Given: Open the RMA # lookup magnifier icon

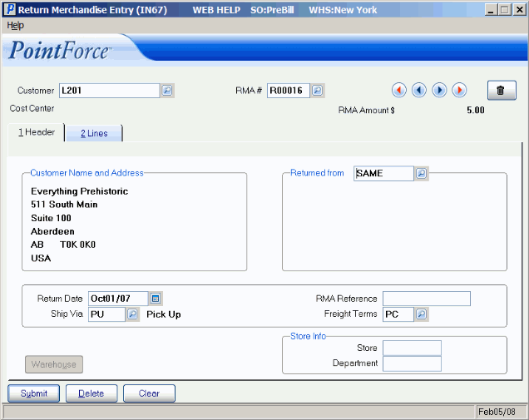Looking at the screenshot, I should (317, 91).
